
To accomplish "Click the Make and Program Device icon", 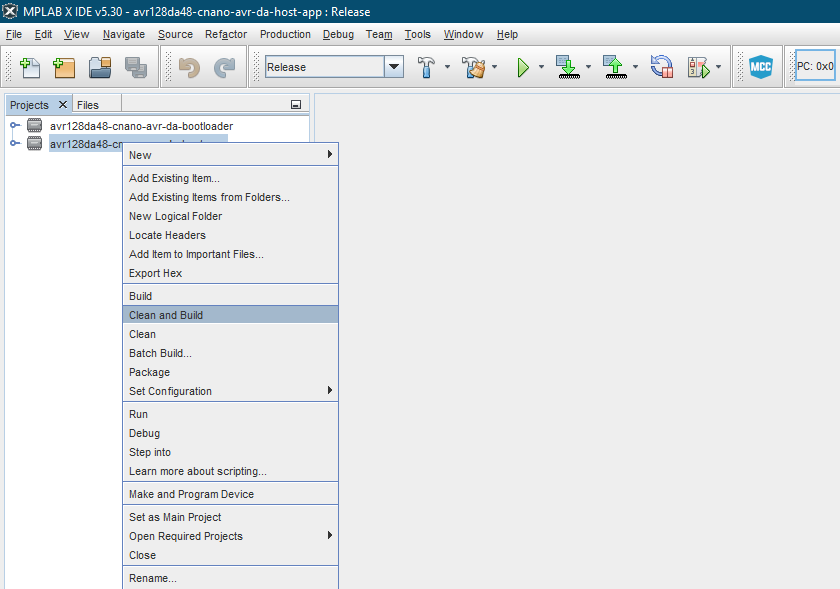I will coord(568,68).
